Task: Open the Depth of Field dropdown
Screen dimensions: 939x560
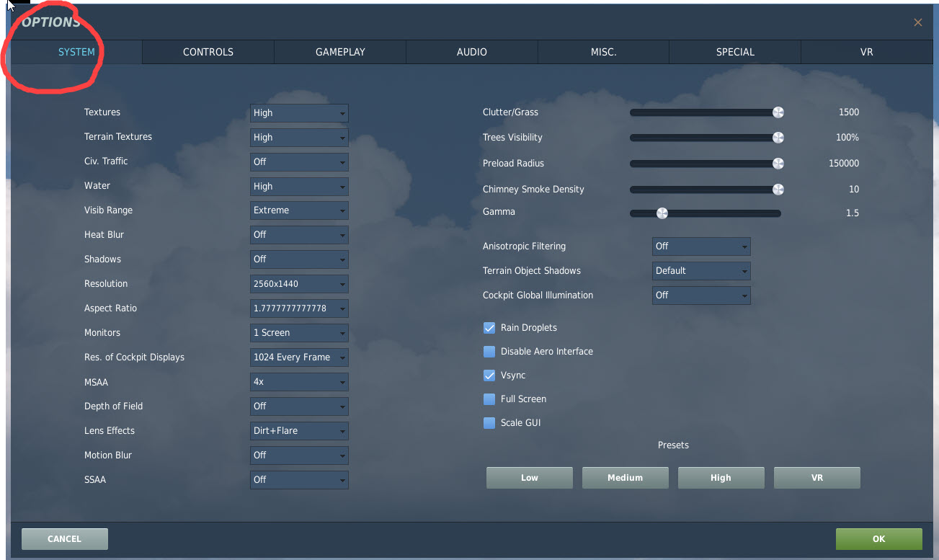Action: (x=299, y=406)
